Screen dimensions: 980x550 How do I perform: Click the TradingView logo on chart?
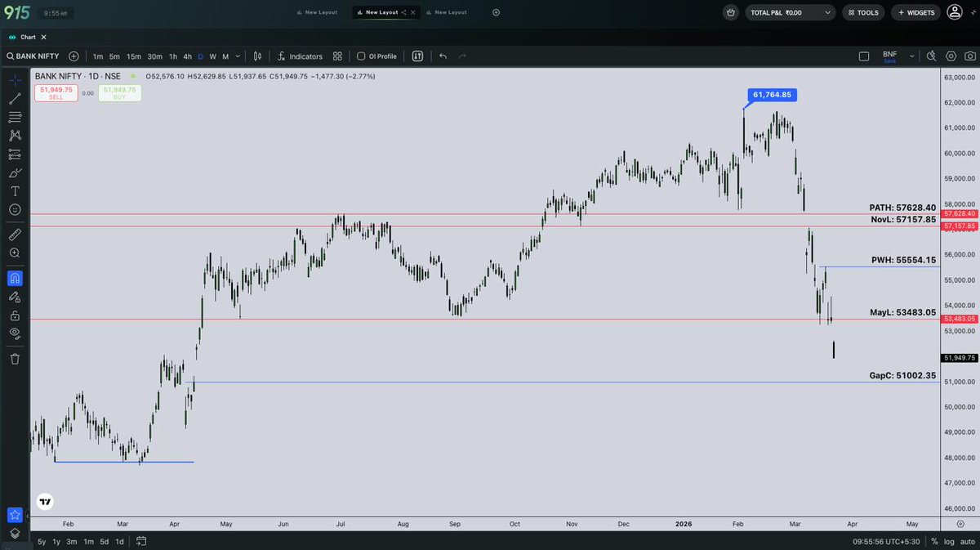click(x=46, y=503)
